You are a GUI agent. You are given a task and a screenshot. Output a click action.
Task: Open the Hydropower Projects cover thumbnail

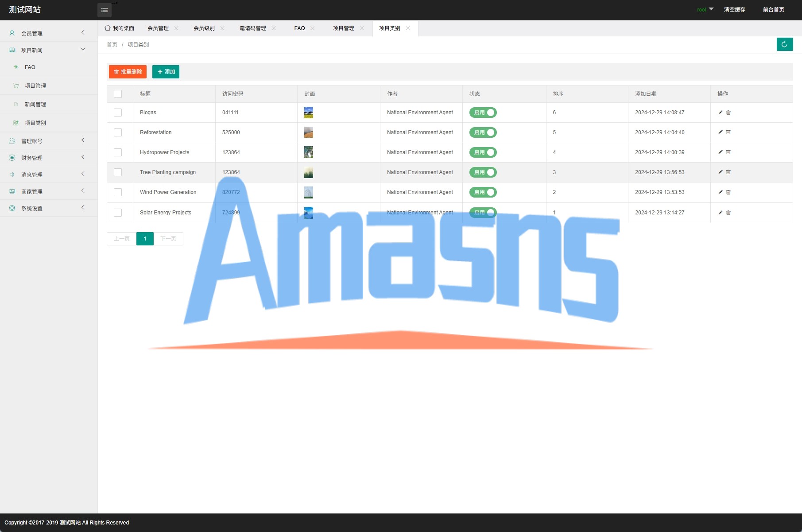pos(309,152)
